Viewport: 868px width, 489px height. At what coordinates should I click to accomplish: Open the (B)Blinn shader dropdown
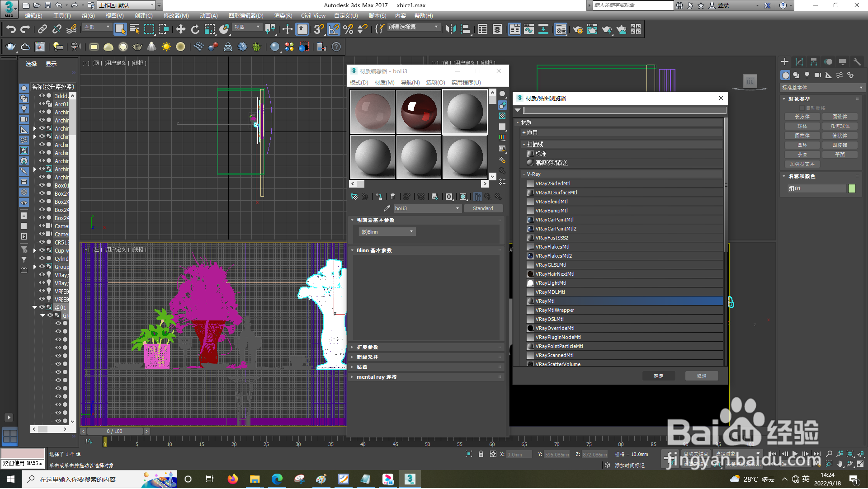point(387,232)
